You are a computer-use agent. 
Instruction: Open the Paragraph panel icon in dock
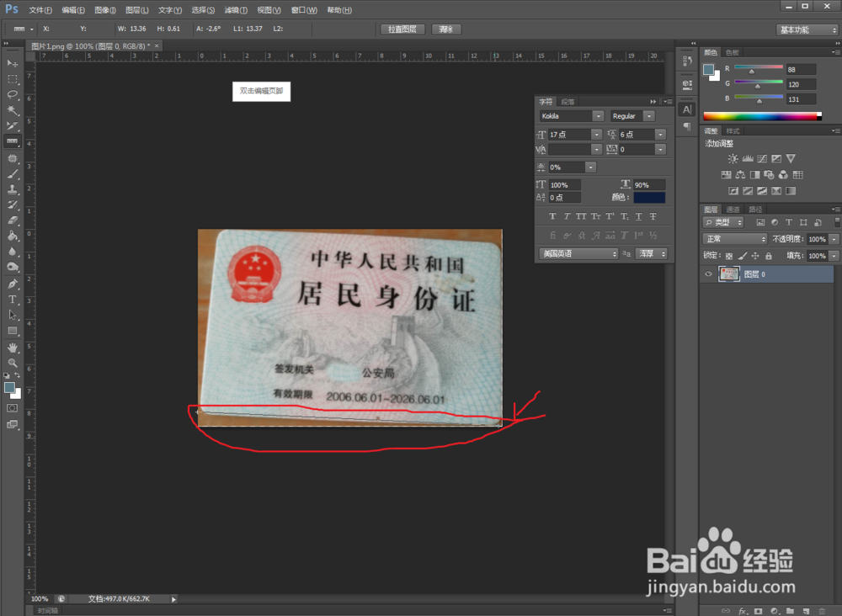point(687,126)
